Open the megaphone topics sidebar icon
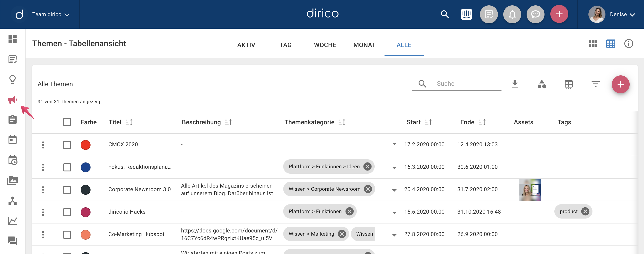The width and height of the screenshot is (644, 254). 13,100
